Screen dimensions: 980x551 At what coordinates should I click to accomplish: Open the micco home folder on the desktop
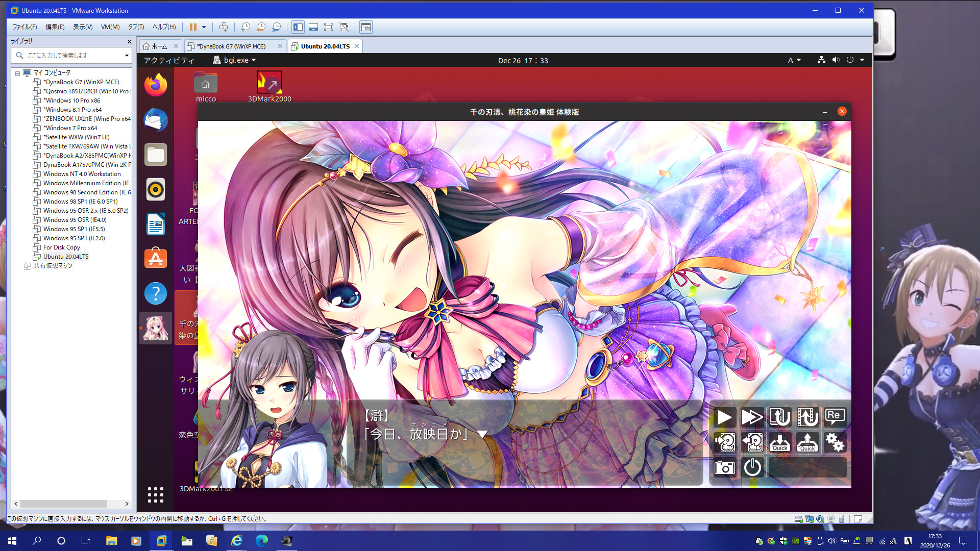[x=206, y=87]
